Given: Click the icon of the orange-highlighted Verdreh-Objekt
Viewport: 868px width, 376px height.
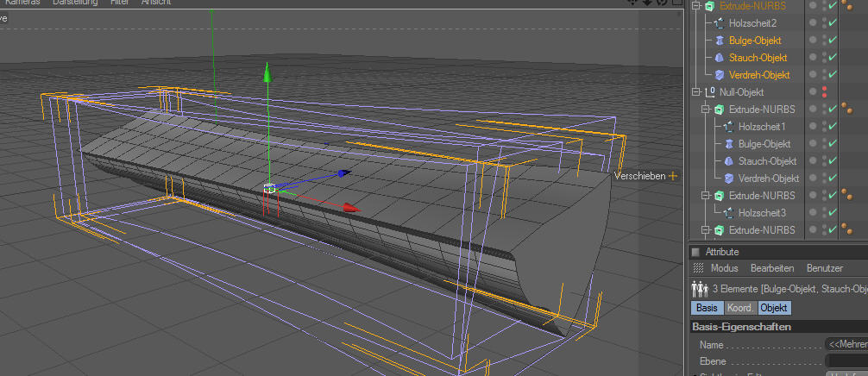Looking at the screenshot, I should click(719, 75).
